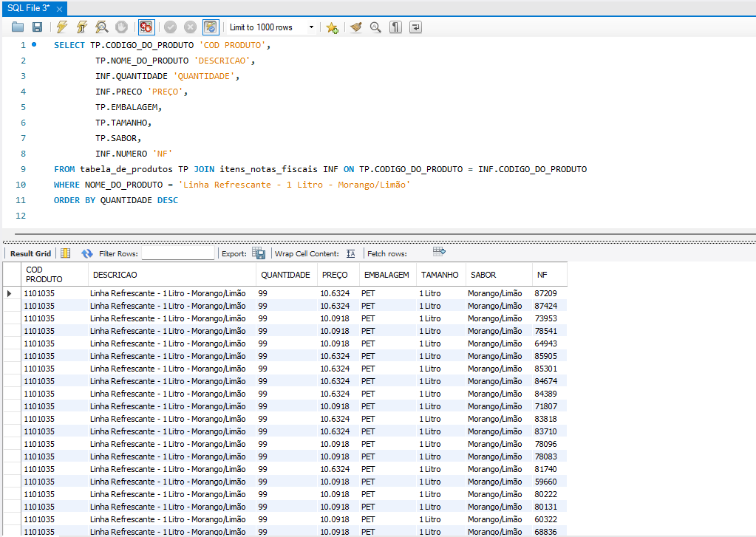
Task: Stop the running query
Action: pyautogui.click(x=121, y=27)
